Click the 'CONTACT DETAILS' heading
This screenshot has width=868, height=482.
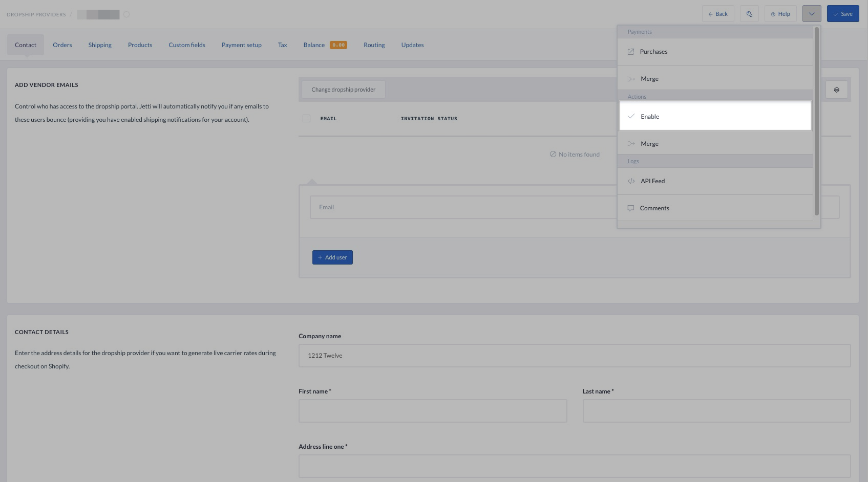point(41,332)
